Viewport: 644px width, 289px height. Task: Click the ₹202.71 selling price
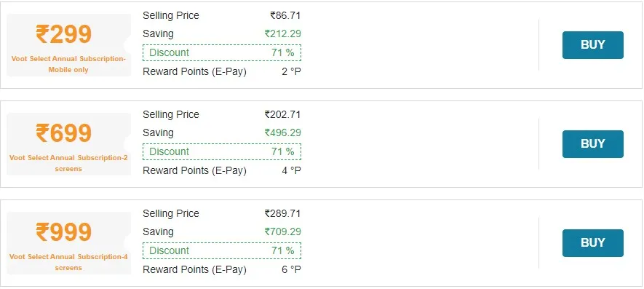click(x=282, y=115)
